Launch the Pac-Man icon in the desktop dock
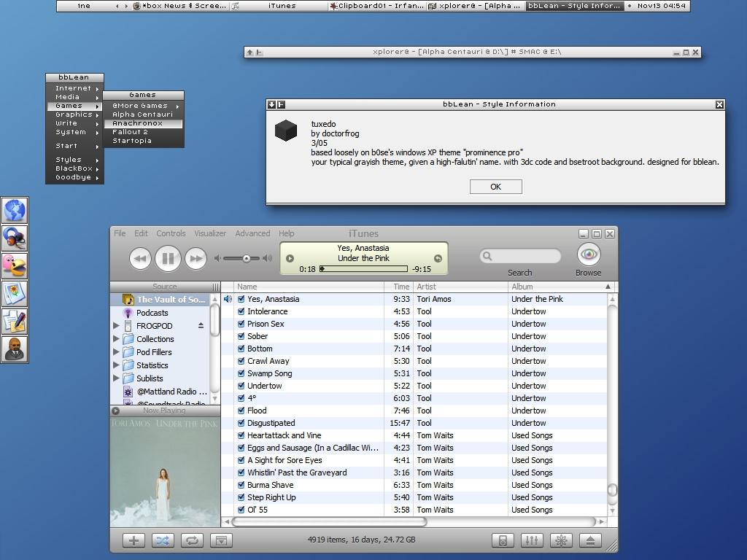Viewport: 747px width, 560px height. (15, 266)
